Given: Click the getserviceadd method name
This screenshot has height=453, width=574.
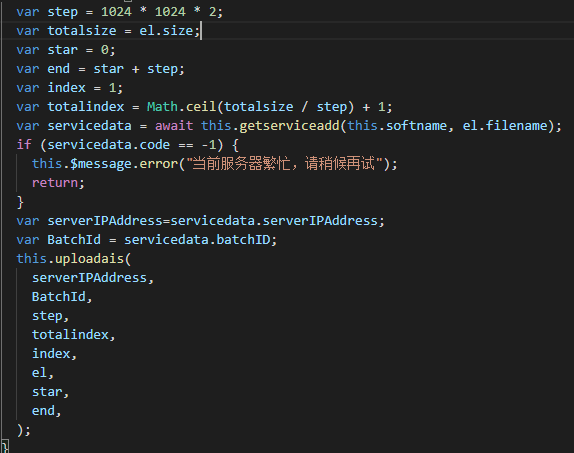Looking at the screenshot, I should tap(289, 126).
